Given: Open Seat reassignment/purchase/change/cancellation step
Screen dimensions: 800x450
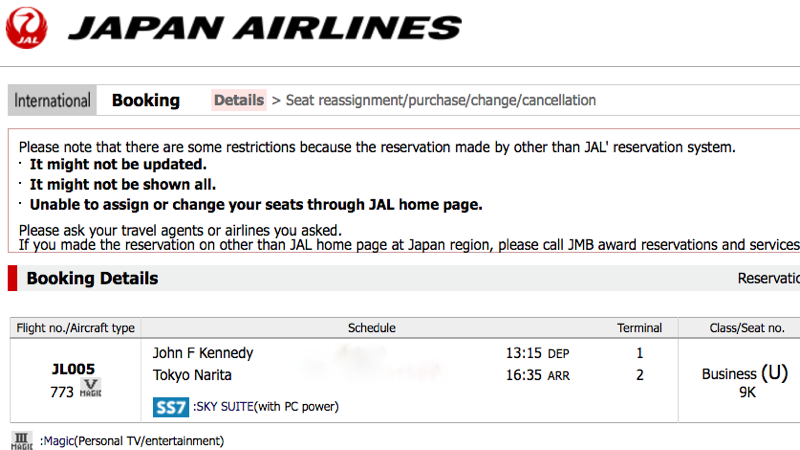Looking at the screenshot, I should [x=441, y=100].
